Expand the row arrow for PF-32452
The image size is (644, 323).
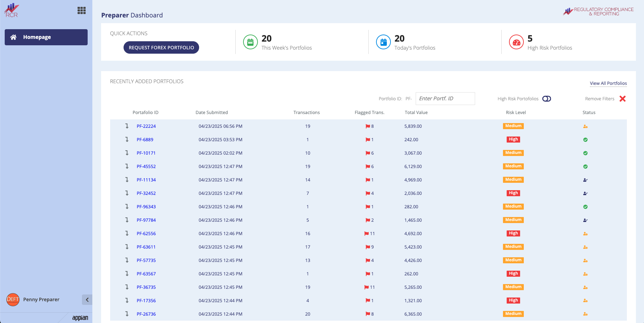tap(127, 193)
